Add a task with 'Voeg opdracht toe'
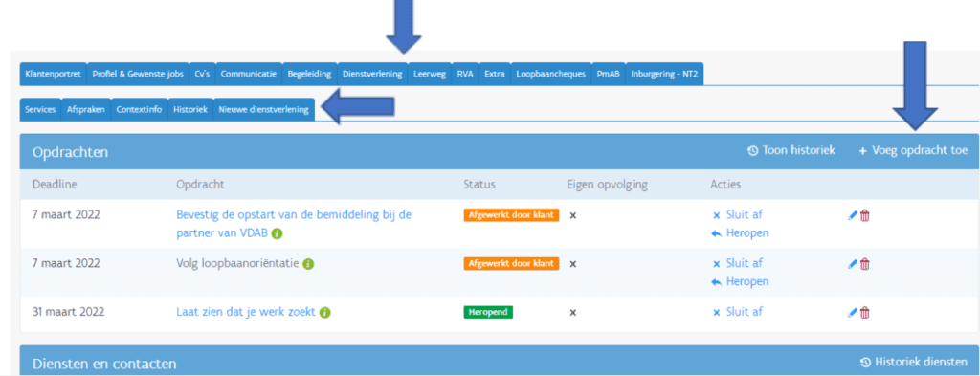 (913, 150)
